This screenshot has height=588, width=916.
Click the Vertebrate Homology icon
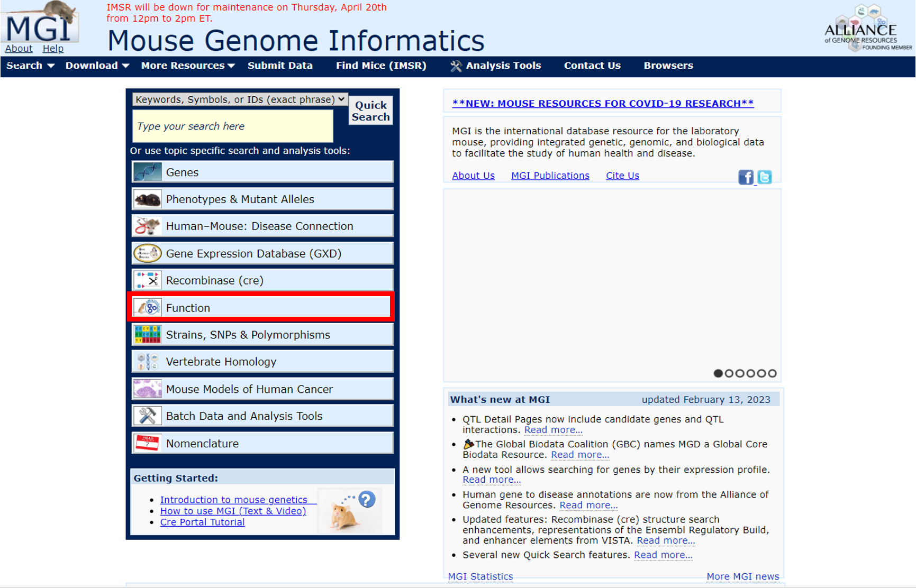pyautogui.click(x=147, y=362)
